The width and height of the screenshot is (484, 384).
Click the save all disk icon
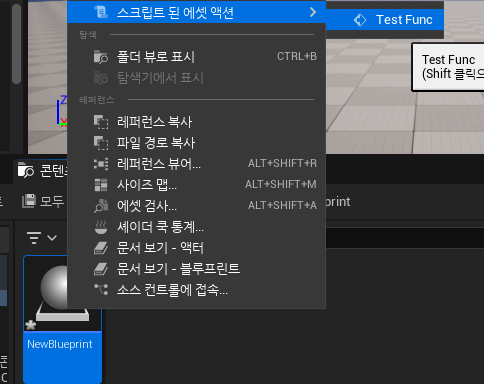coord(29,201)
